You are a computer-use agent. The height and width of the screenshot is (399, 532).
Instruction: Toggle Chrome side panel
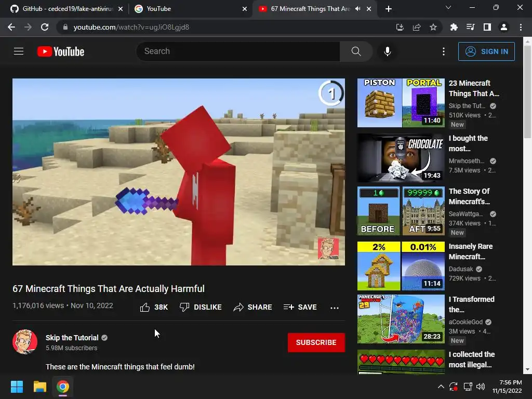[487, 27]
